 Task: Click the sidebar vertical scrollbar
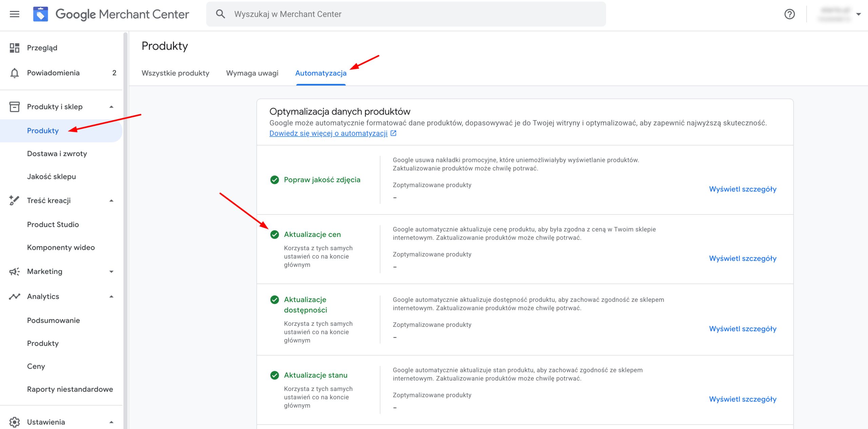pos(125,230)
